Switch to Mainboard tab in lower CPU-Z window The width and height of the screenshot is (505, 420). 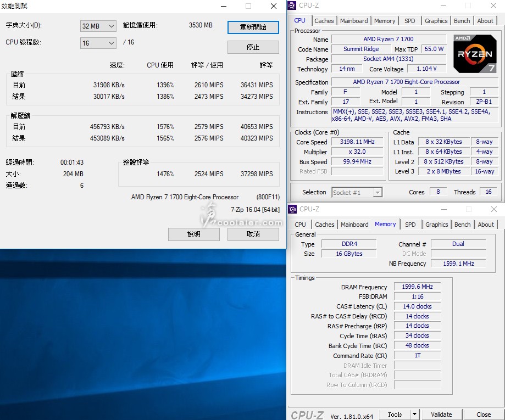tap(354, 225)
